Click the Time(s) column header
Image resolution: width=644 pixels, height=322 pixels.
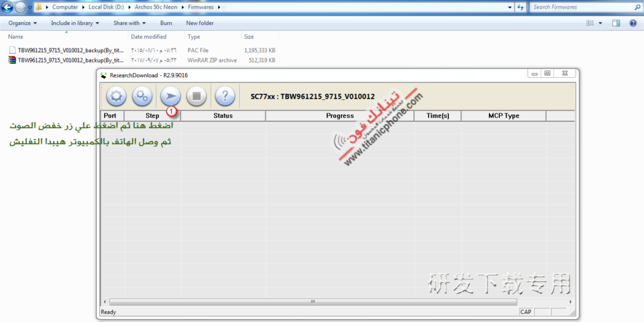coord(438,116)
